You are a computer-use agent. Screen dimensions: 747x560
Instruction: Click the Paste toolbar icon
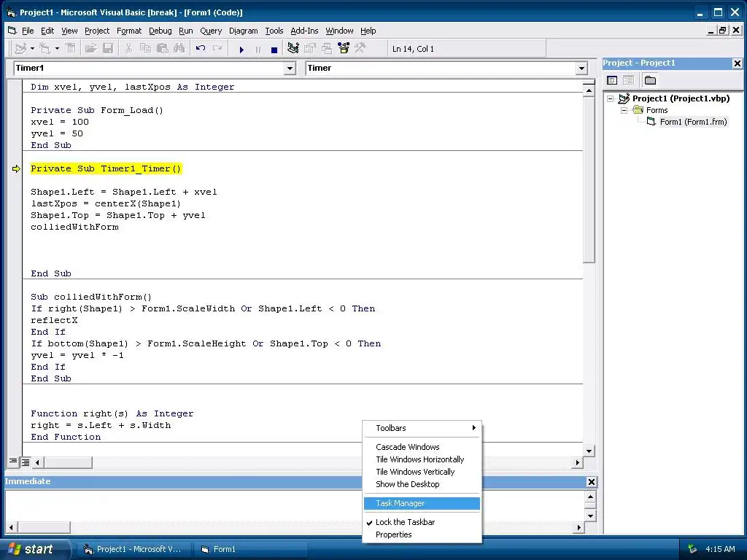163,48
